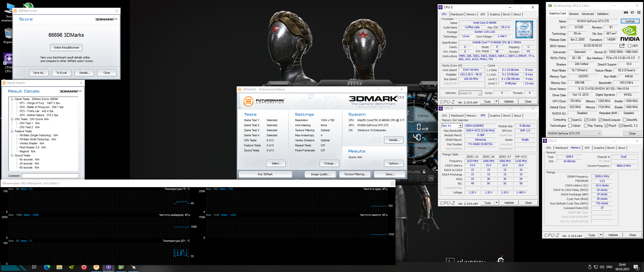Toggle DirectML checkbox
The width and height of the screenshot is (644, 272).
(624, 120)
